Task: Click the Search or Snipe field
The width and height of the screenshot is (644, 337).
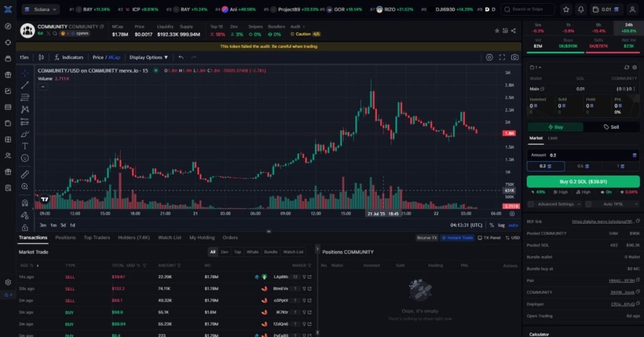Action: [x=528, y=9]
